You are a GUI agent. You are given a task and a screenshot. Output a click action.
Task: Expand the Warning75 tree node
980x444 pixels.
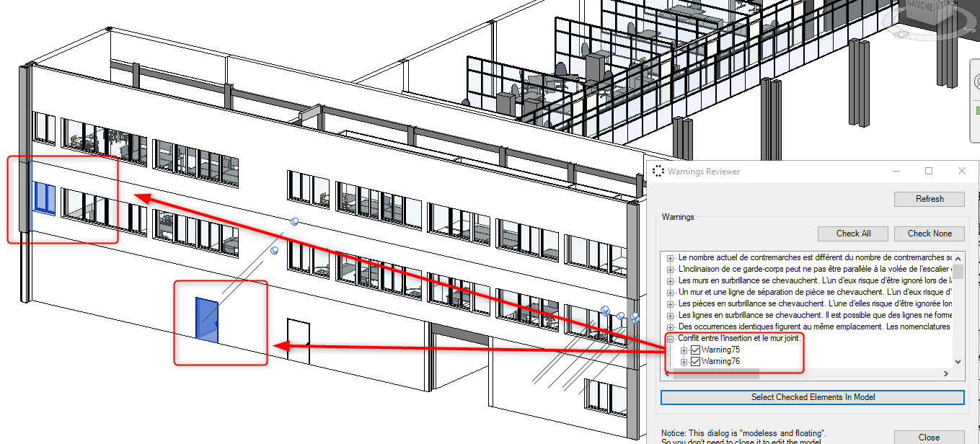point(684,350)
